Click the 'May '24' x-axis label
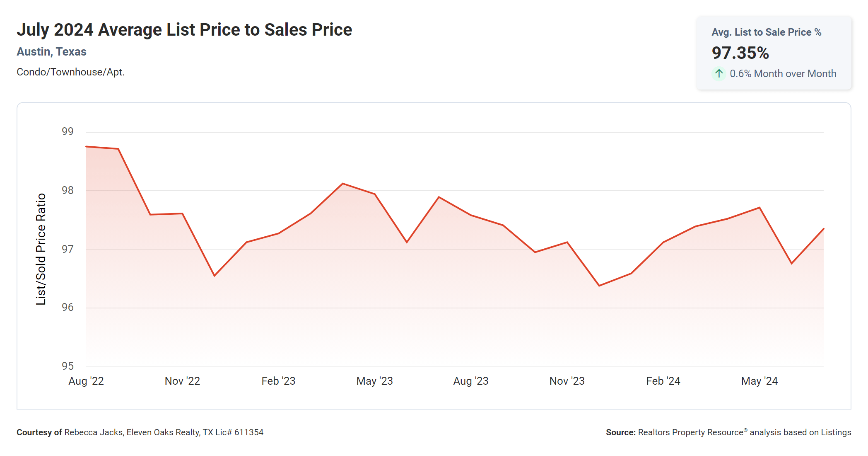Image resolution: width=868 pixels, height=456 pixels. 759,381
